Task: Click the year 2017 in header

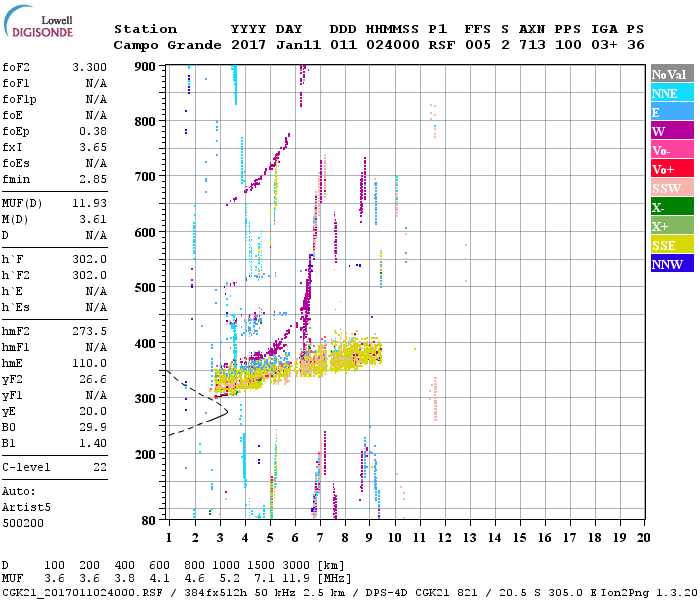Action: (248, 45)
